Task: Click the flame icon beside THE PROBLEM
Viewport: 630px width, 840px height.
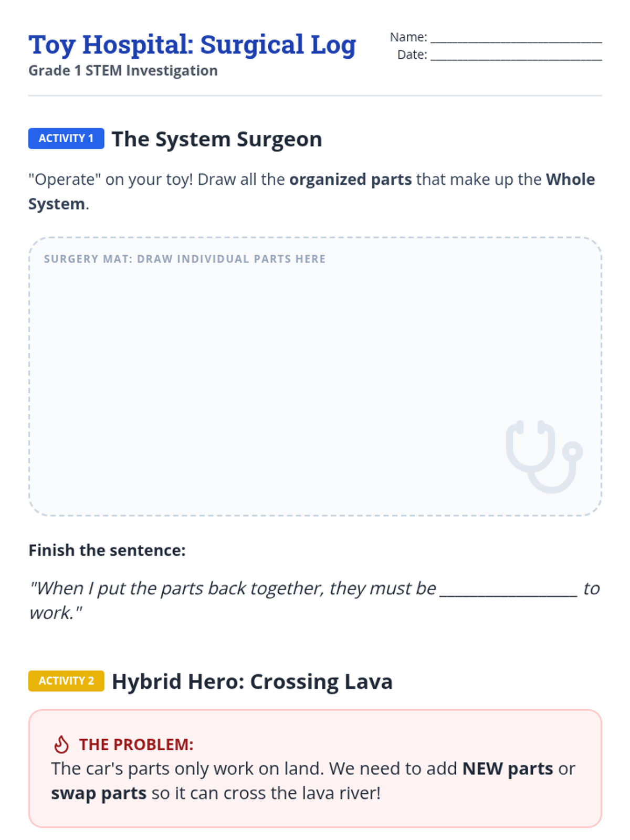Action: click(61, 744)
